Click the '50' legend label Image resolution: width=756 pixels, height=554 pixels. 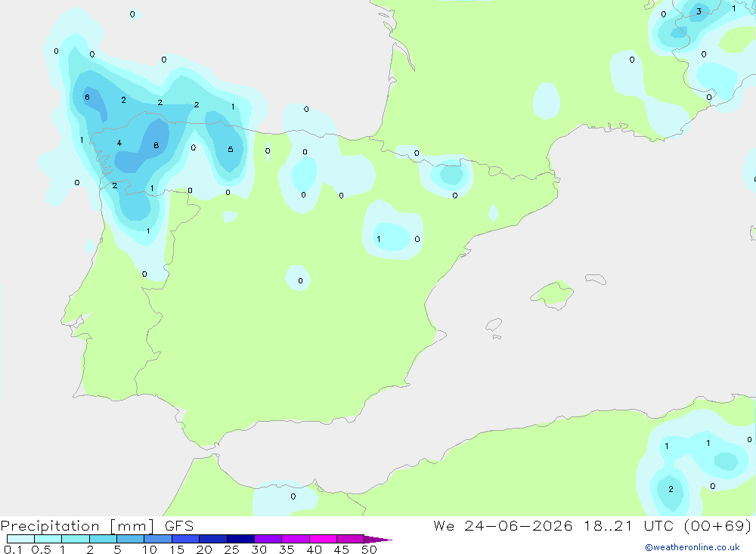point(370,549)
